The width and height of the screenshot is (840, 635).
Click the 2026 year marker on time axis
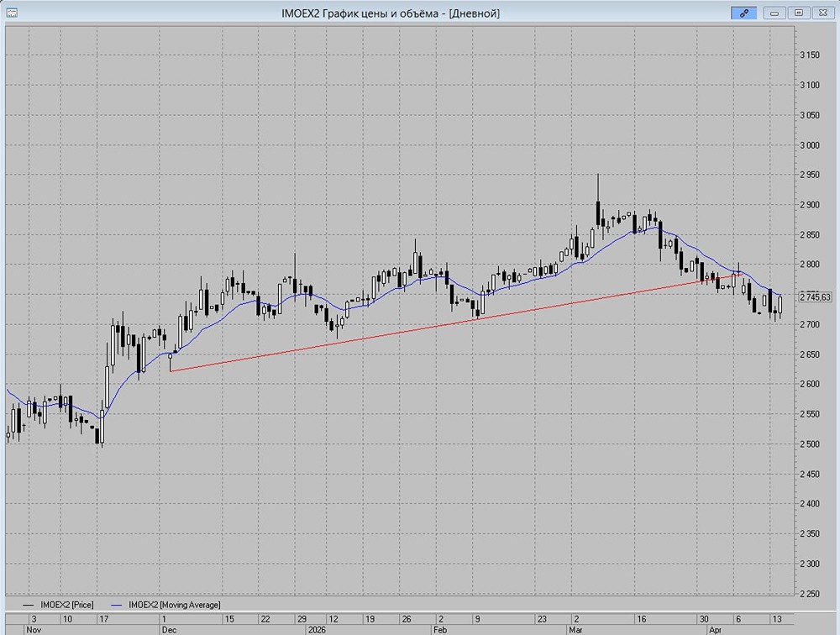317,628
